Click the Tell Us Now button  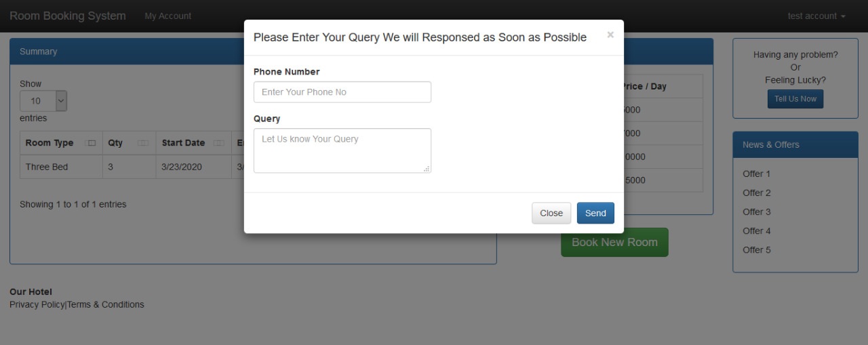795,99
